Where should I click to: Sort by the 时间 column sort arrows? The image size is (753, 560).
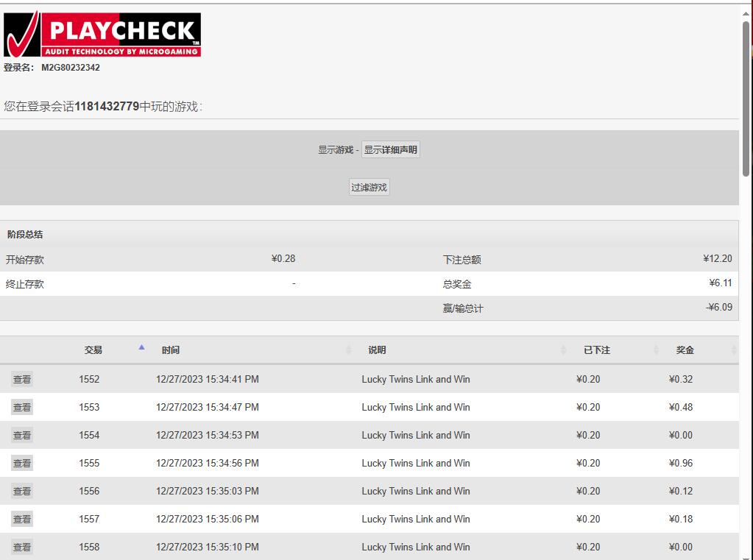coord(349,350)
